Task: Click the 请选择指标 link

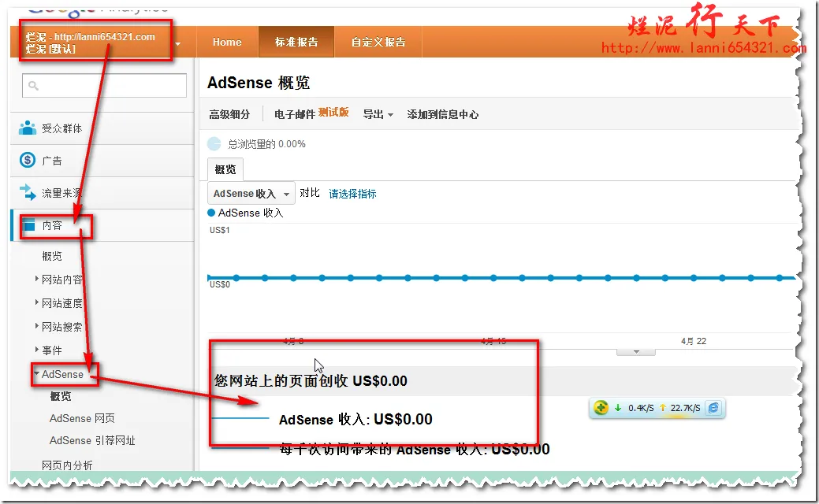Action: pyautogui.click(x=352, y=194)
